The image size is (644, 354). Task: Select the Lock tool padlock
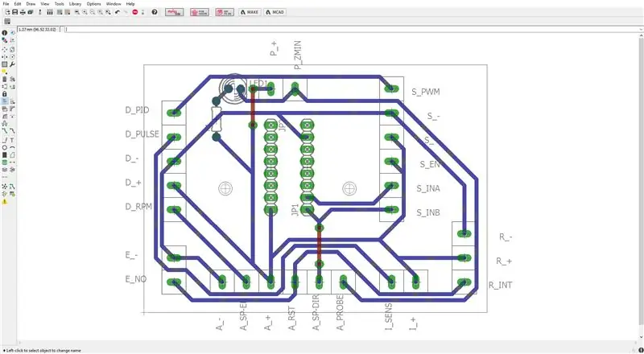[5, 94]
